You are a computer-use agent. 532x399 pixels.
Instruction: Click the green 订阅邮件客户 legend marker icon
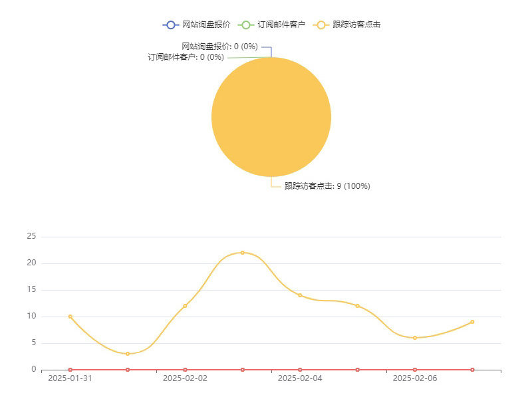246,25
